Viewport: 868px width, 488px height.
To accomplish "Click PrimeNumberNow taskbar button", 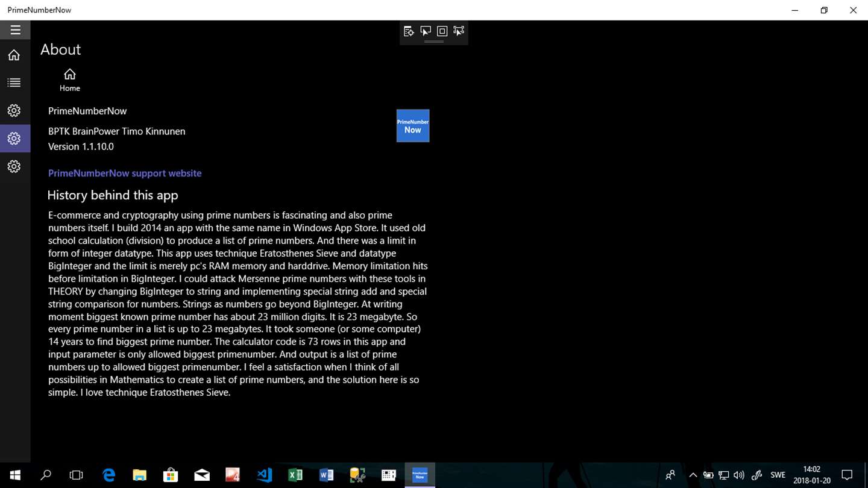I will coord(420,475).
